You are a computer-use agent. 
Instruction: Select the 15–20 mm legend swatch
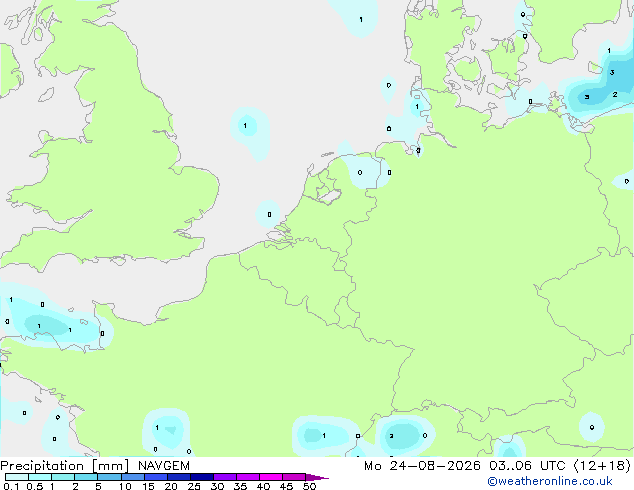tap(155, 477)
